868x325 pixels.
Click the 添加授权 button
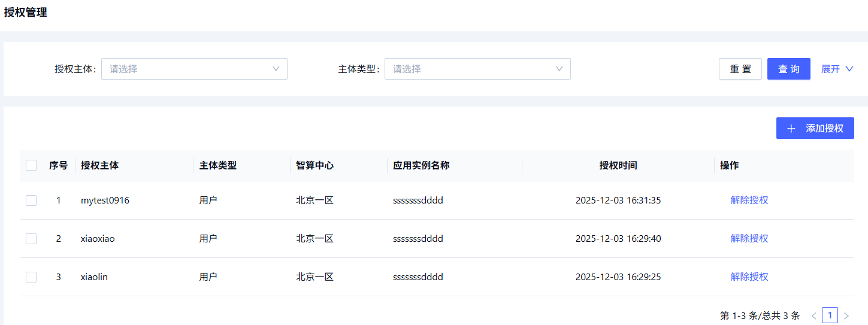(815, 129)
